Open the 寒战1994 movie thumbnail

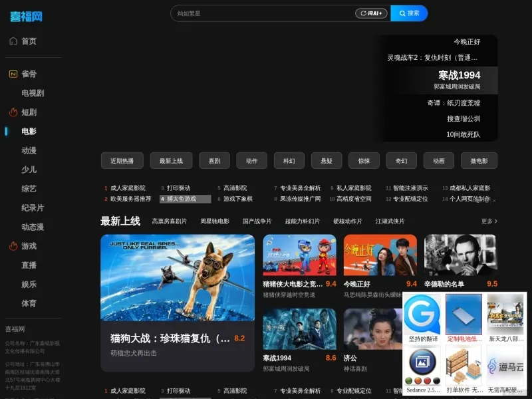point(300,329)
